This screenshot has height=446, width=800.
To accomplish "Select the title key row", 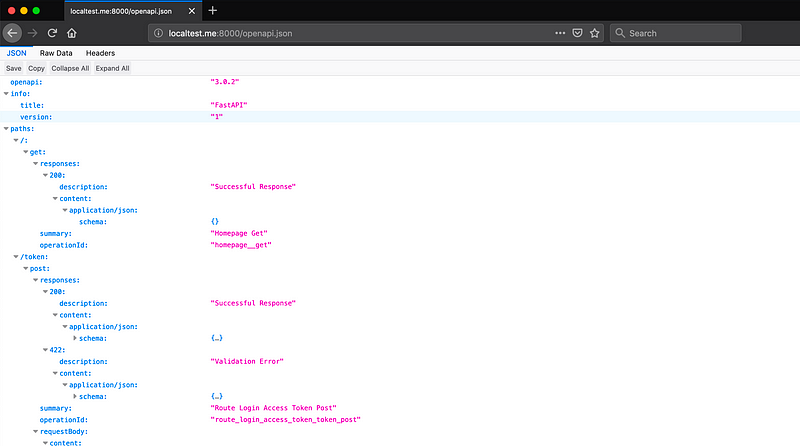I will tap(400, 105).
